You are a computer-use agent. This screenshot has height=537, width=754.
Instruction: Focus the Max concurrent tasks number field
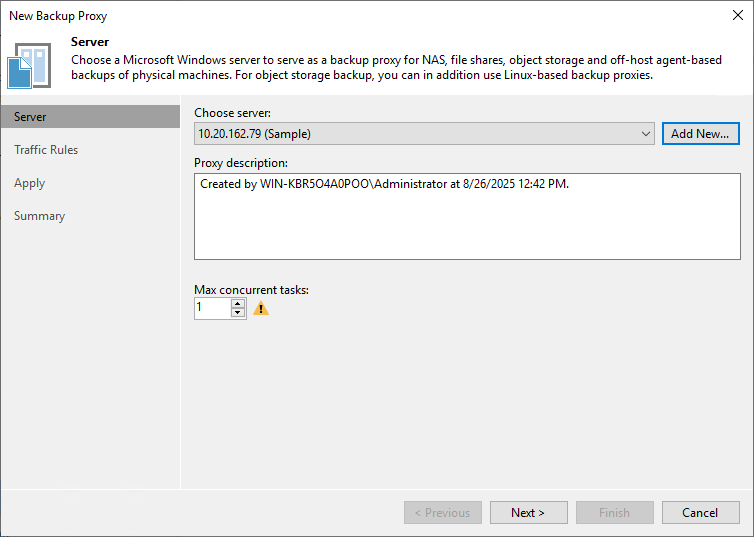click(212, 309)
